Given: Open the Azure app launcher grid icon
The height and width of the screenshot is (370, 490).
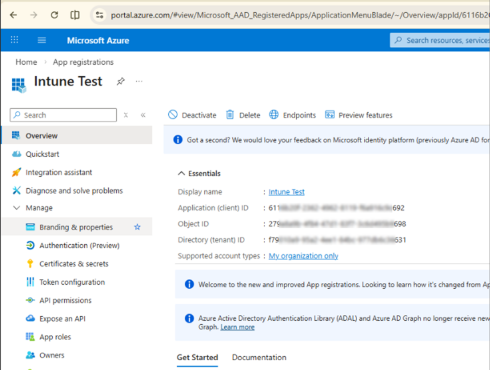Looking at the screenshot, I should [14, 40].
